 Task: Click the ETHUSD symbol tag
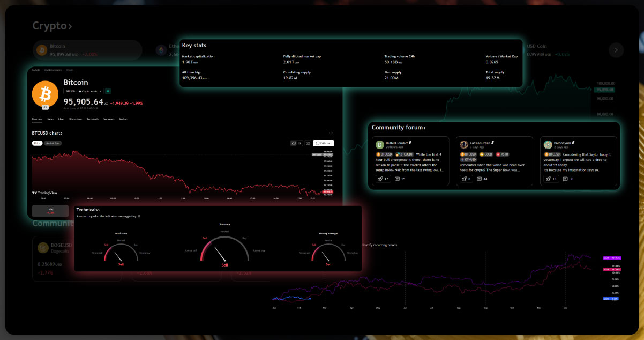click(x=468, y=159)
